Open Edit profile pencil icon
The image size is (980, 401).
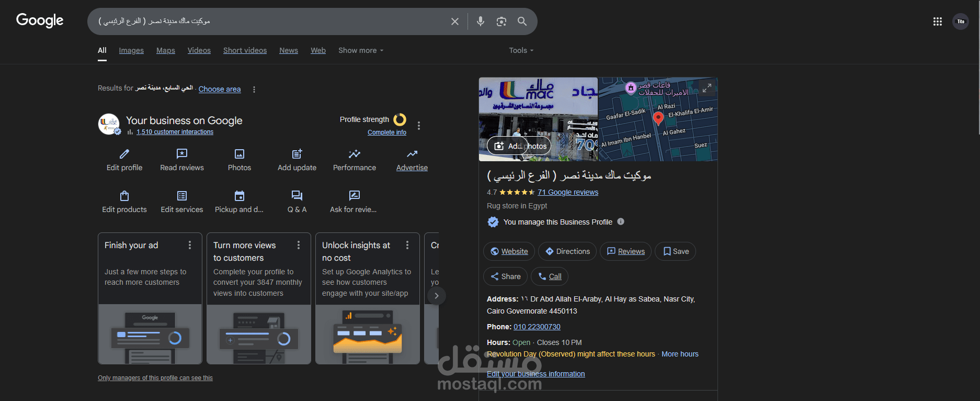pos(124,154)
